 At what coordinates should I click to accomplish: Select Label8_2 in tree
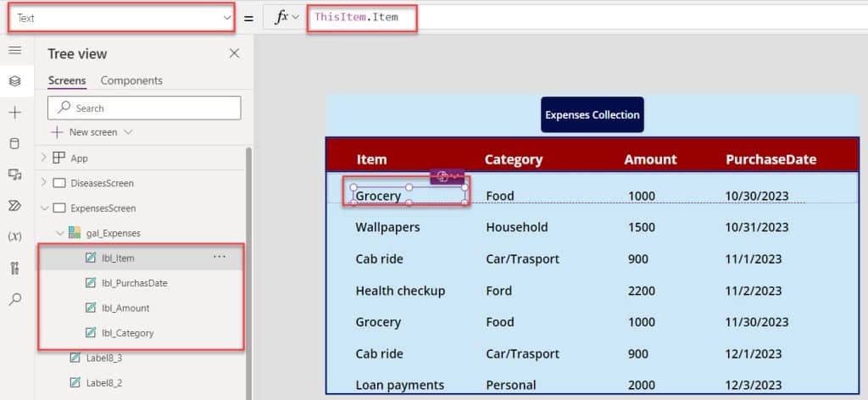tap(104, 382)
